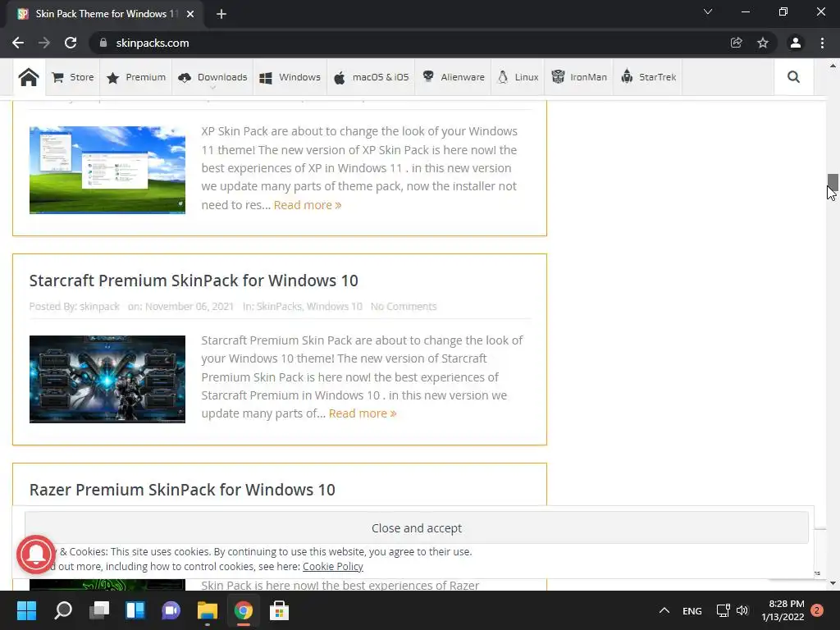Viewport: 840px width, 630px height.
Task: Open network status tray icon
Action: point(724,610)
